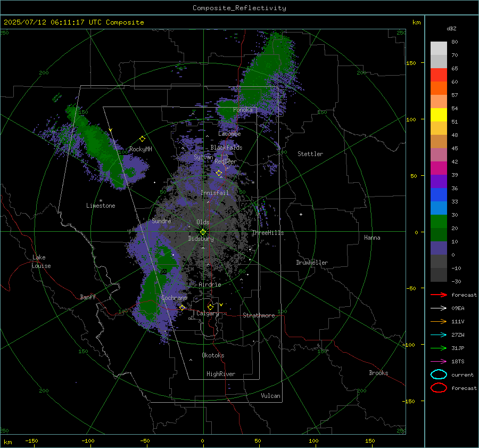The height and width of the screenshot is (448, 479).
Task: Click the cyan 27ZW arrow in legend
Action: 439,335
